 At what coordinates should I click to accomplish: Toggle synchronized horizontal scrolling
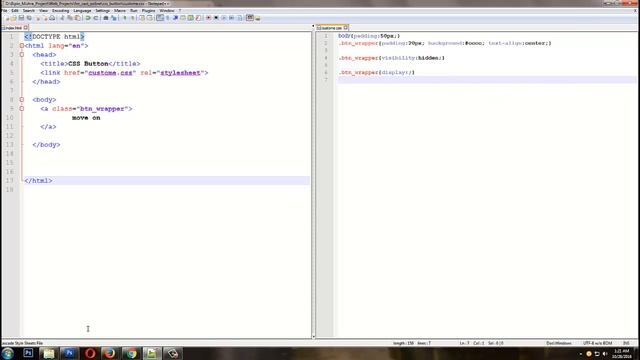150,18
